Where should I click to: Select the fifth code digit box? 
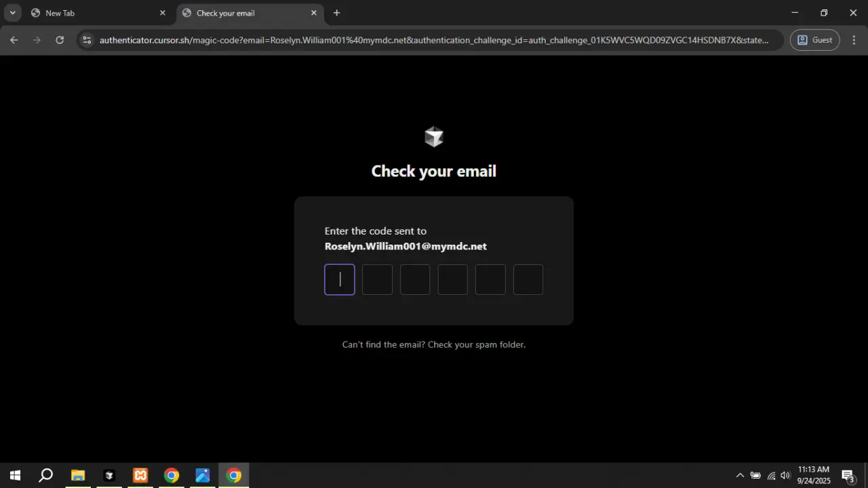(x=490, y=279)
